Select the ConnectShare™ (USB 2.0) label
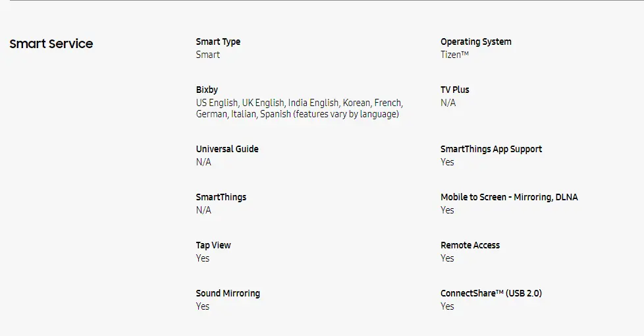Image resolution: width=644 pixels, height=336 pixels. (491, 293)
